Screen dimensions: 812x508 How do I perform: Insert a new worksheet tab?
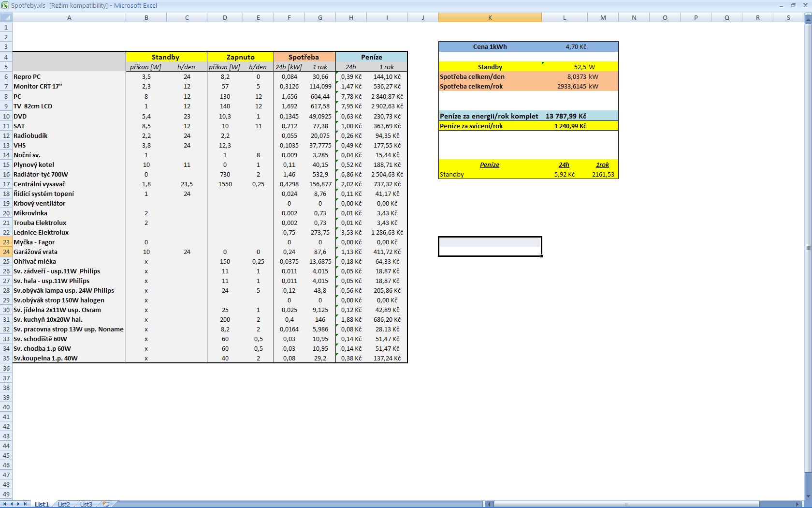pyautogui.click(x=106, y=504)
